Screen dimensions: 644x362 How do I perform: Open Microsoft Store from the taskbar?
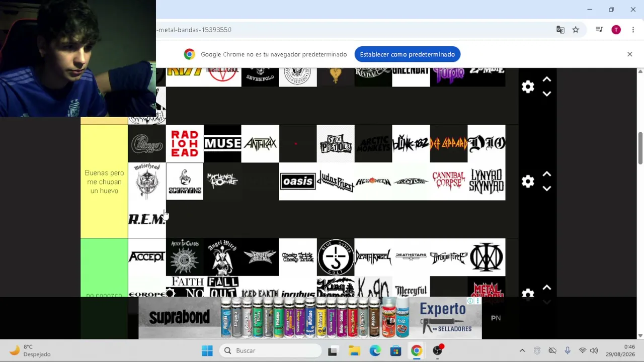click(x=395, y=350)
